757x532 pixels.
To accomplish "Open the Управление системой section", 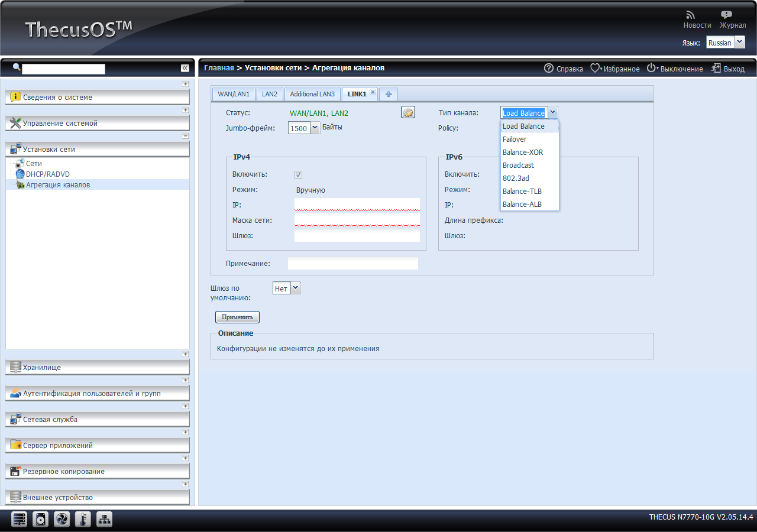I will pos(98,124).
